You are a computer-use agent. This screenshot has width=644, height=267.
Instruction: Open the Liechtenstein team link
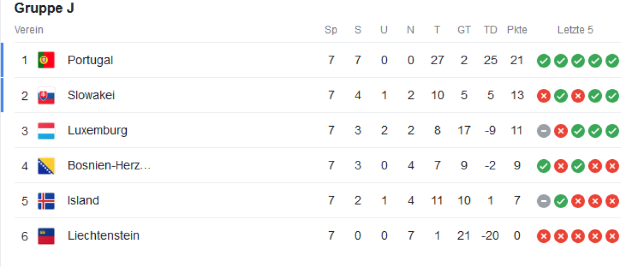[103, 236]
